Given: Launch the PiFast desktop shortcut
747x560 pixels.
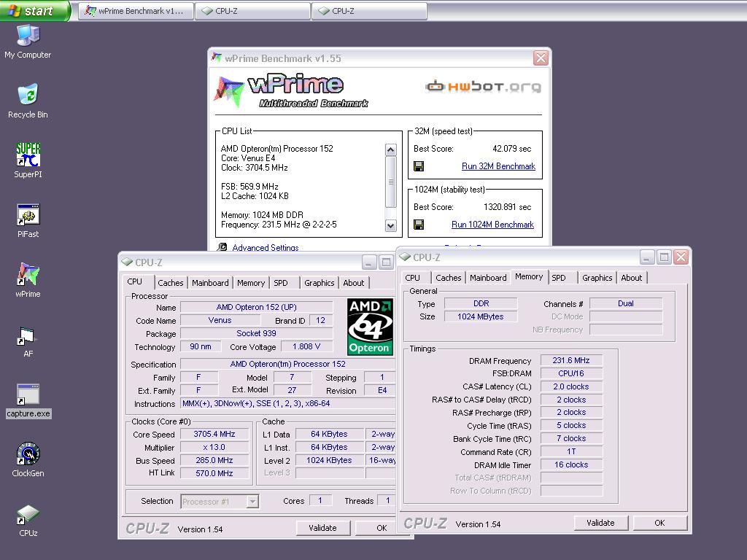Looking at the screenshot, I should click(28, 220).
